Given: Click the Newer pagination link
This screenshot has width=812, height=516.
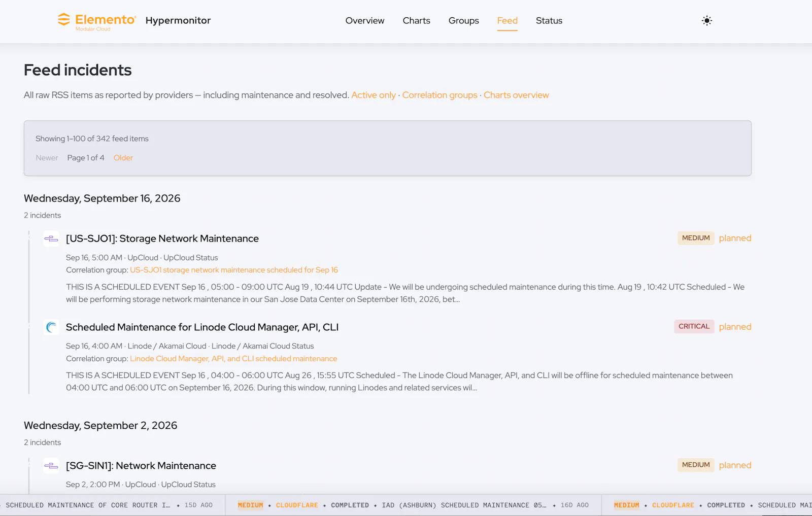Looking at the screenshot, I should (47, 158).
